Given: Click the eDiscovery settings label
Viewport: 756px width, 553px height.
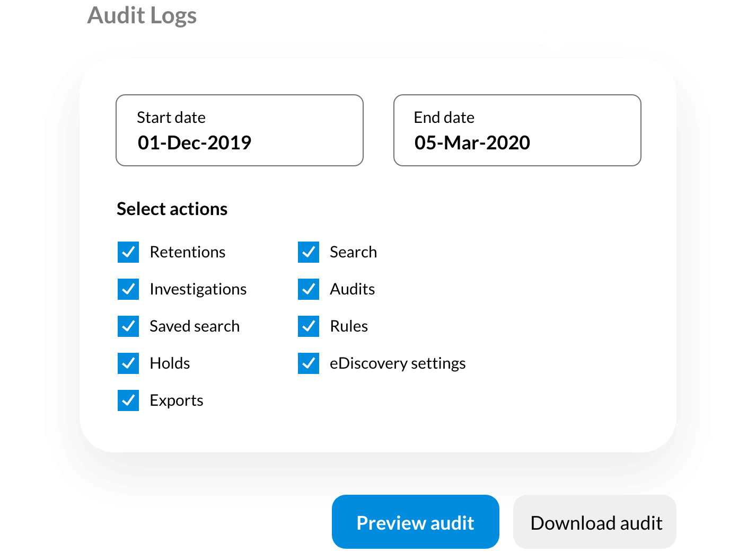Looking at the screenshot, I should point(398,363).
